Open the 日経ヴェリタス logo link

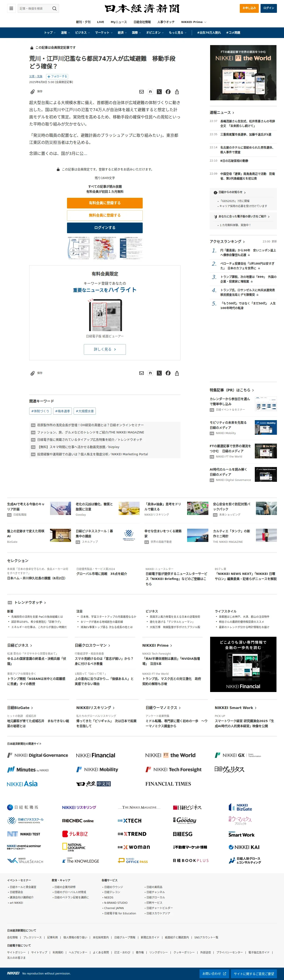[229, 769]
